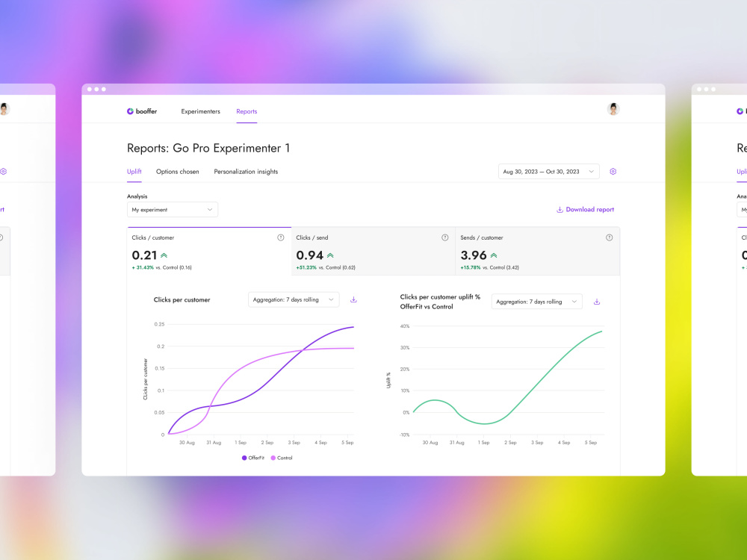The height and width of the screenshot is (560, 747).
Task: Go to Reports nav item
Action: [247, 111]
